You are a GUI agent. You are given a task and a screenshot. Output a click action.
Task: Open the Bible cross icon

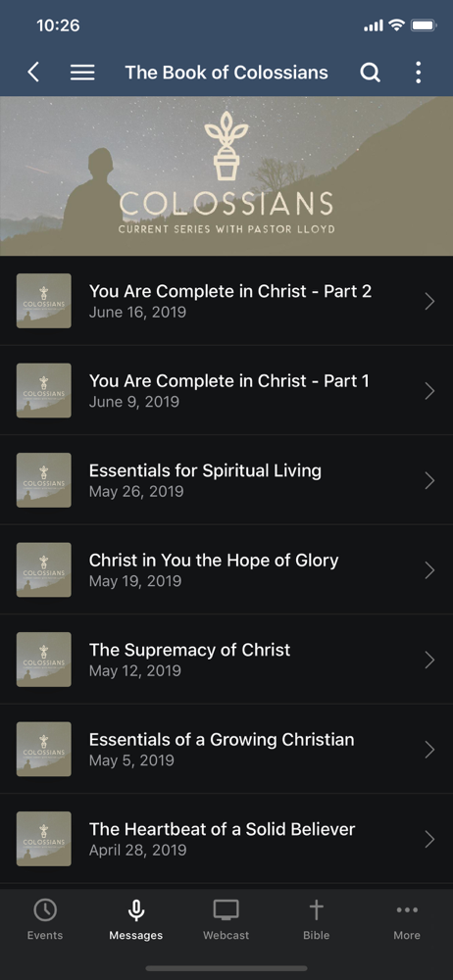click(317, 909)
